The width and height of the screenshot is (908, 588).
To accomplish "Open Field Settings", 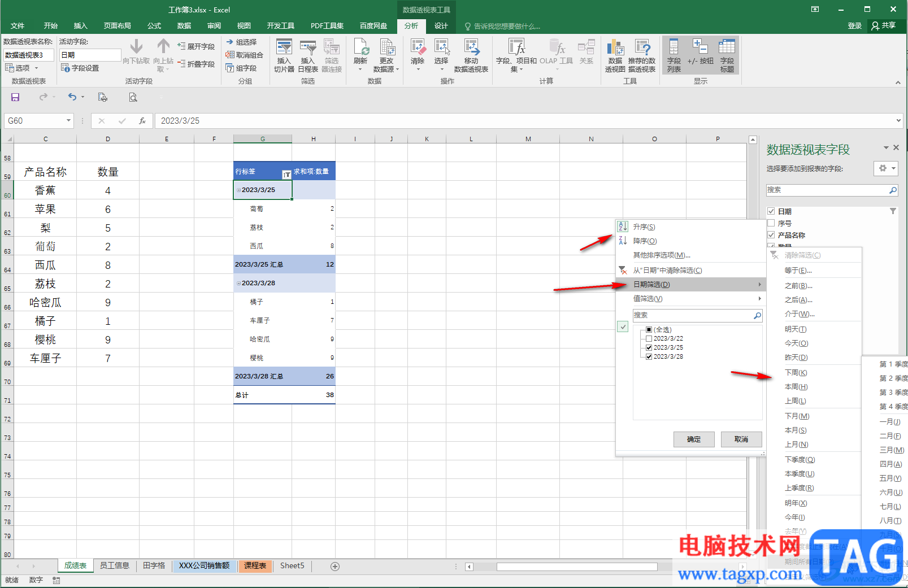I will point(80,68).
